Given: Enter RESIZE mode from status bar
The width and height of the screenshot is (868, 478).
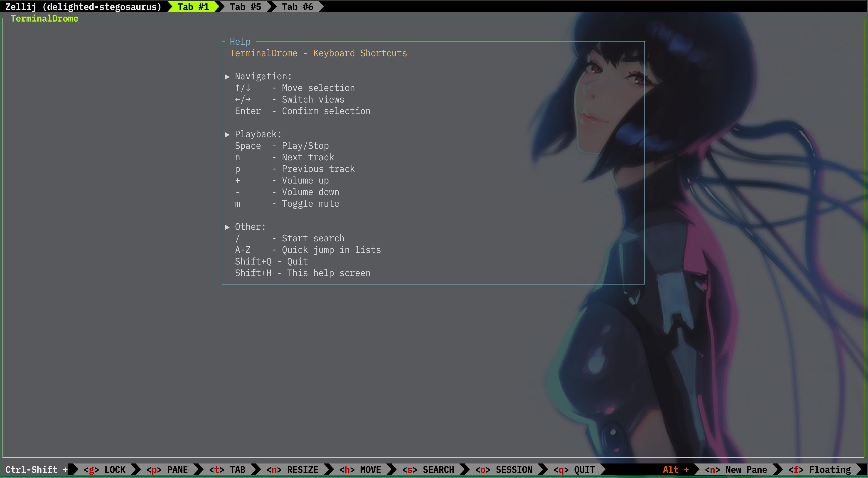Looking at the screenshot, I should pos(293,470).
